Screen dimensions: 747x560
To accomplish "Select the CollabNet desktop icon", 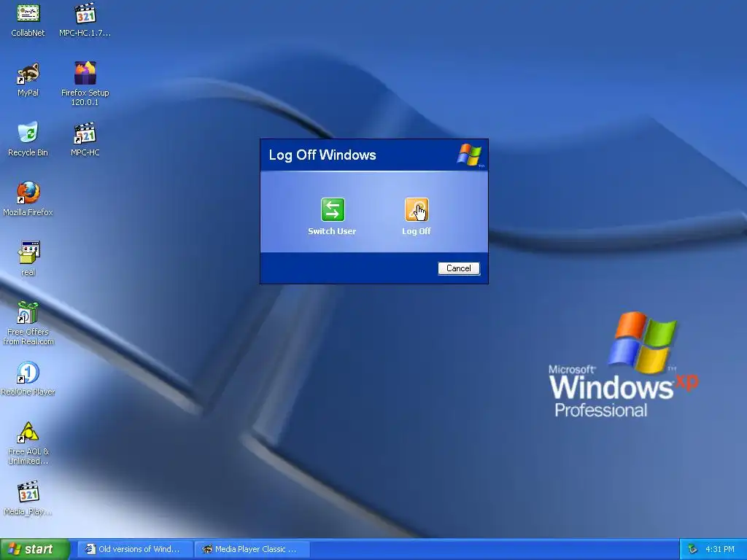I will 28,13.
